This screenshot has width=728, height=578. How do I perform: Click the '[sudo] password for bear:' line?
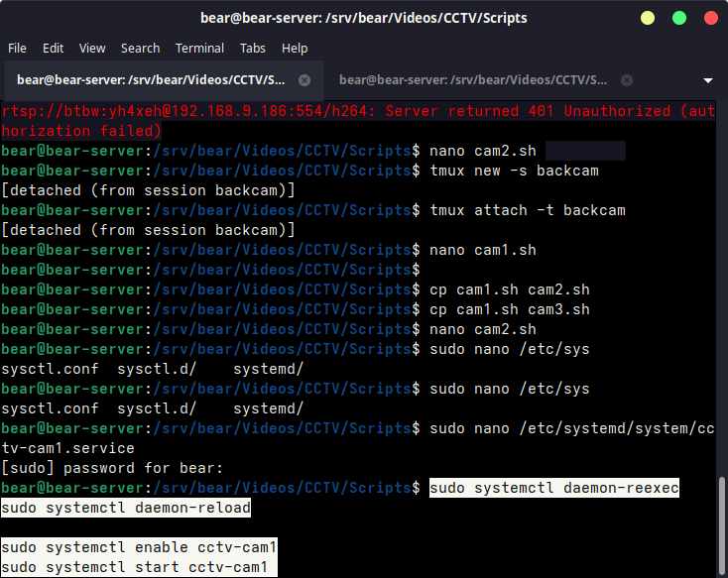[112, 468]
